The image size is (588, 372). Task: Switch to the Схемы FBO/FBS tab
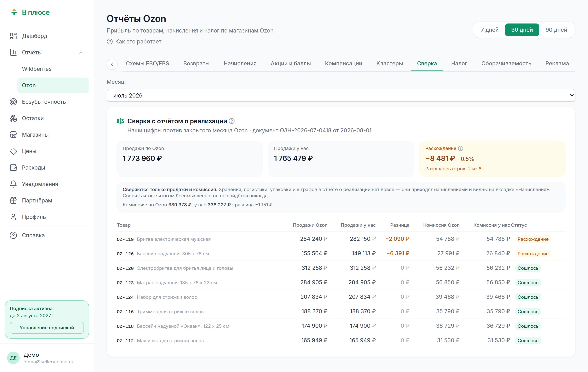tap(147, 63)
